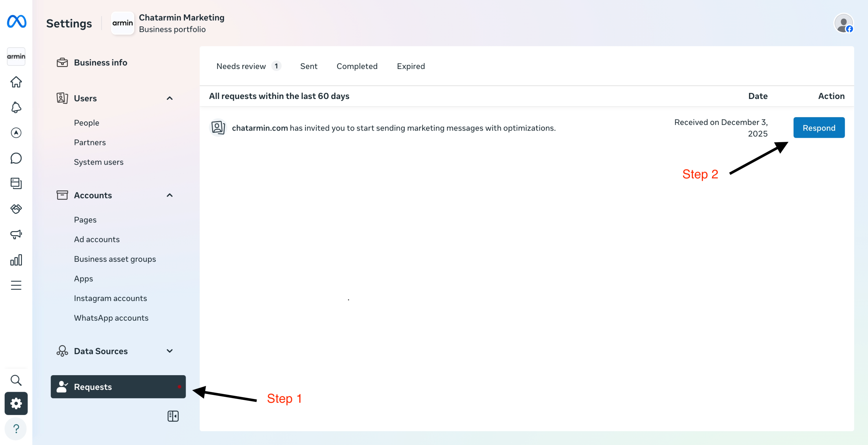This screenshot has height=445, width=868.
Task: Click the handshake partners icon
Action: pos(16,209)
